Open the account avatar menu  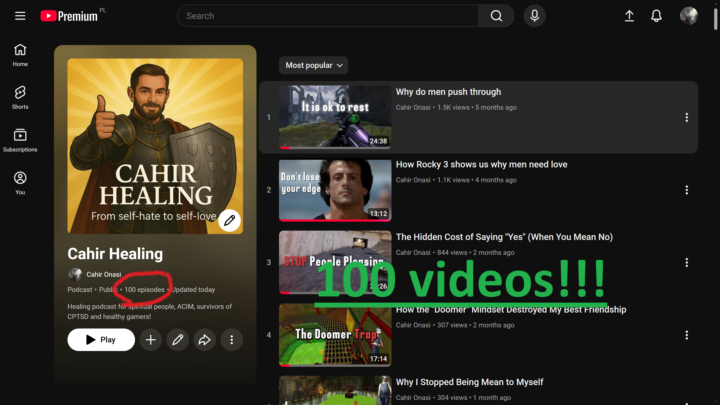click(689, 16)
